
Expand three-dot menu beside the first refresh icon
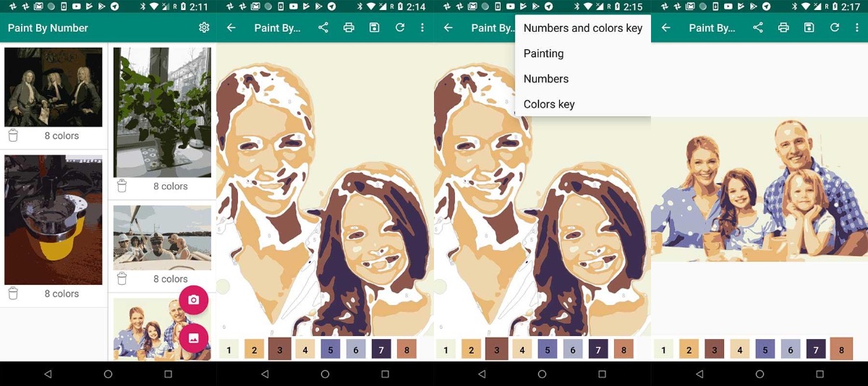(x=422, y=27)
